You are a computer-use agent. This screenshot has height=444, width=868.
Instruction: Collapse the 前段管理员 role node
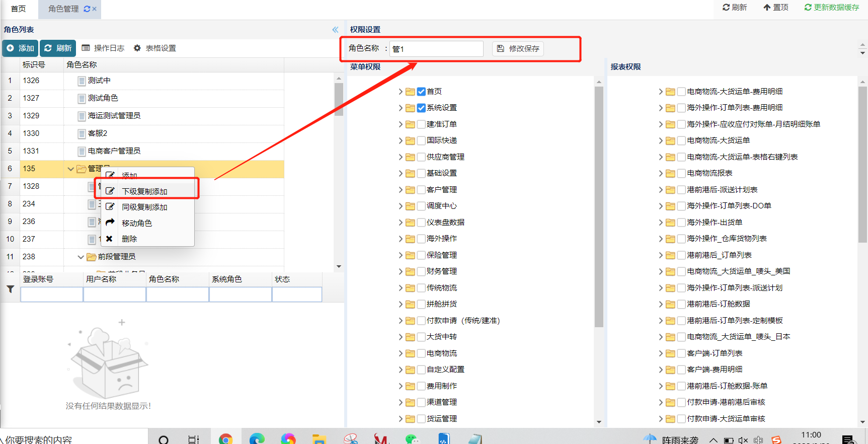pos(81,257)
